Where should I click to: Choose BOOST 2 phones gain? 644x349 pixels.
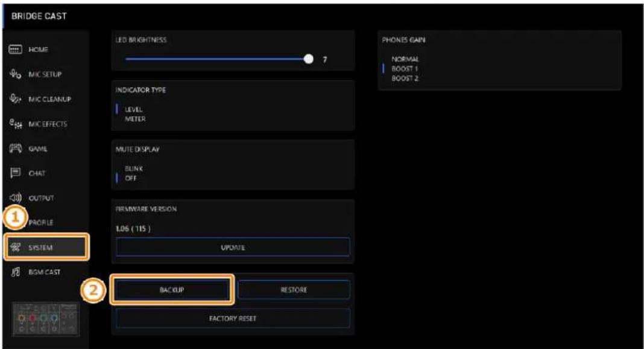click(x=405, y=78)
